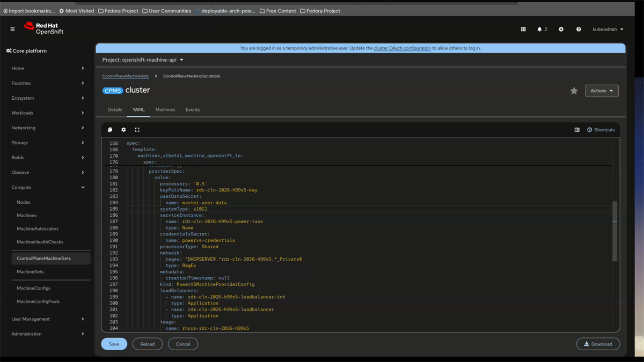Select the YAML tab
Image resolution: width=644 pixels, height=362 pixels.
coord(138,109)
